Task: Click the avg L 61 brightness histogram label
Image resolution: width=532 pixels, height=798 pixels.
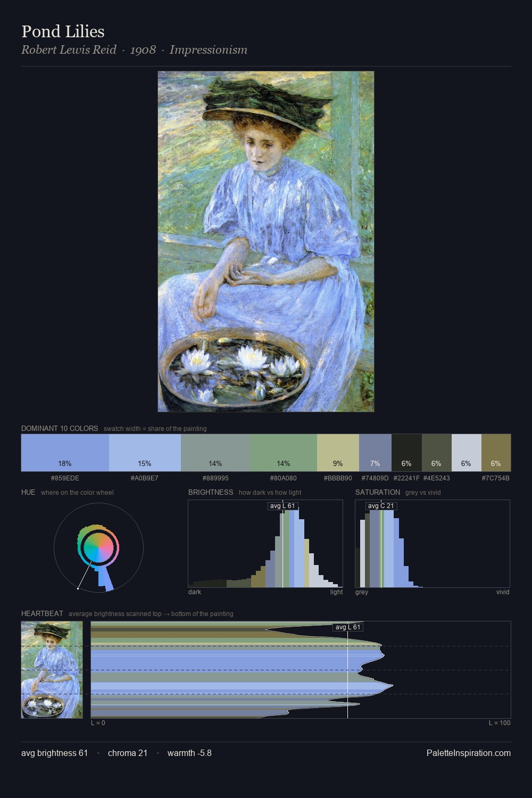Action: point(282,506)
